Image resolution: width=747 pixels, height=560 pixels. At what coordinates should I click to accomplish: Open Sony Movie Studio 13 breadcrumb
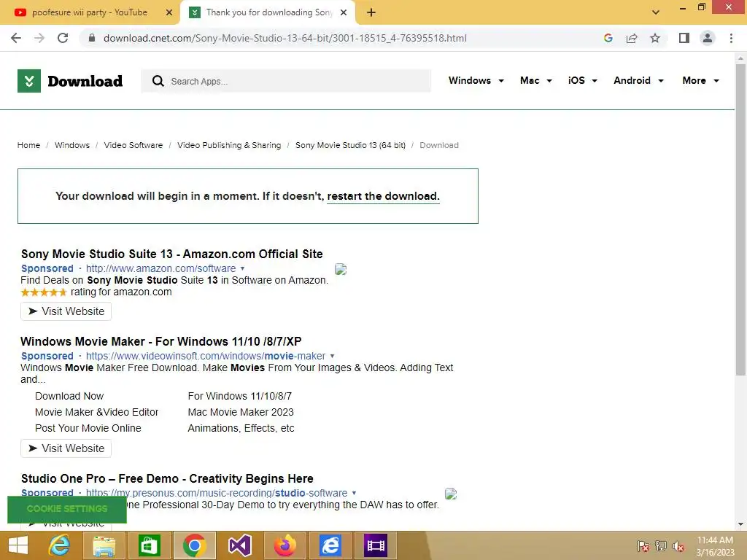350,145
